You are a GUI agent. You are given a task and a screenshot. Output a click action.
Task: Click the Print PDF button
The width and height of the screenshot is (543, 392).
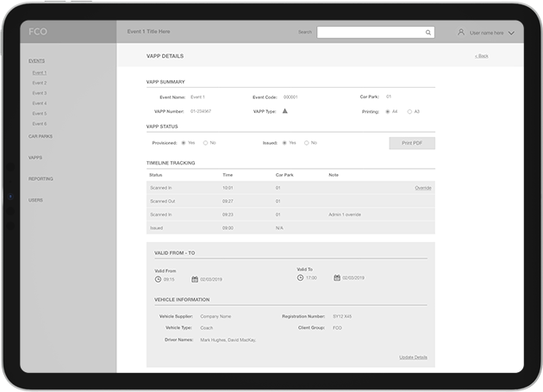pos(412,143)
